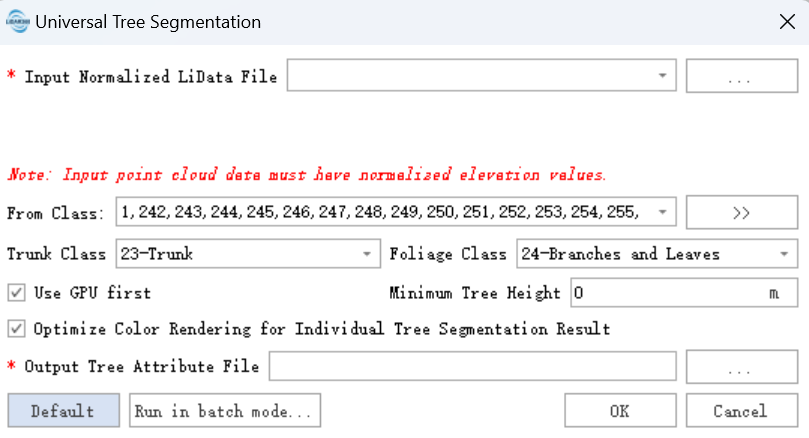The width and height of the screenshot is (809, 438).
Task: Click the From Class label
Action: [x=55, y=213]
